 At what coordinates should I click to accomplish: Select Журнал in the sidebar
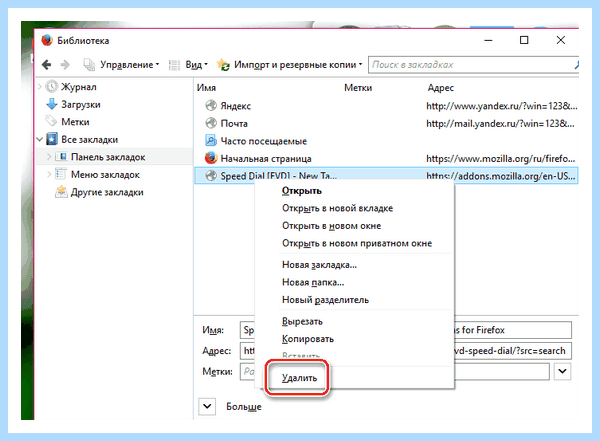(79, 87)
